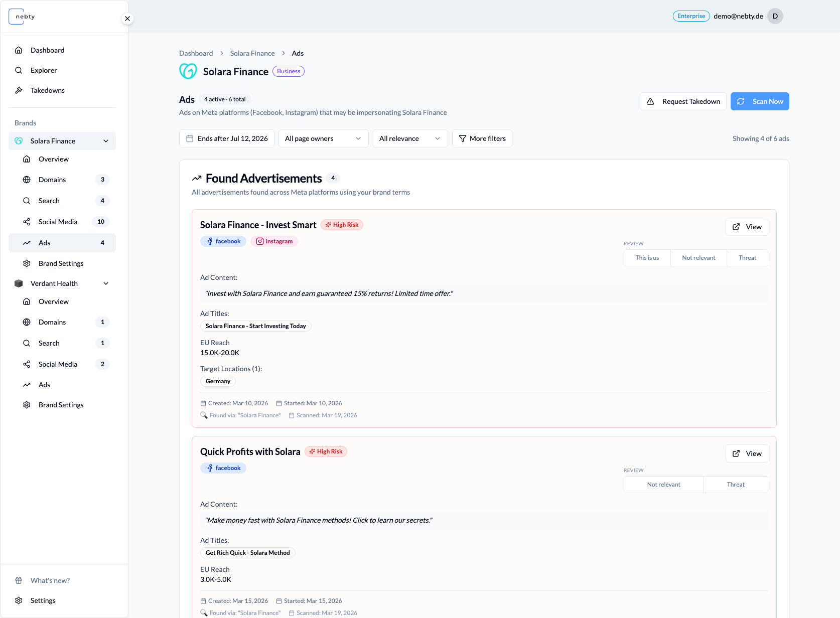Viewport: 840px width, 618px height.
Task: Collapse the Verdant Health brand section
Action: point(106,283)
